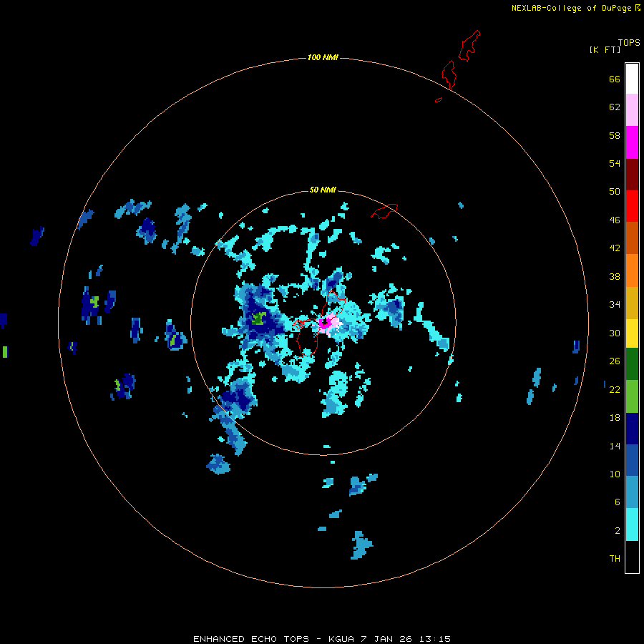The height and width of the screenshot is (644, 644).
Task: Click the 50 NMI range ring label
Action: [323, 190]
